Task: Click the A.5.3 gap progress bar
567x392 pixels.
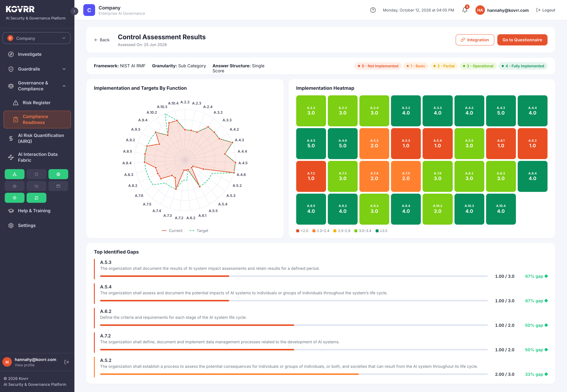Action: coord(294,276)
